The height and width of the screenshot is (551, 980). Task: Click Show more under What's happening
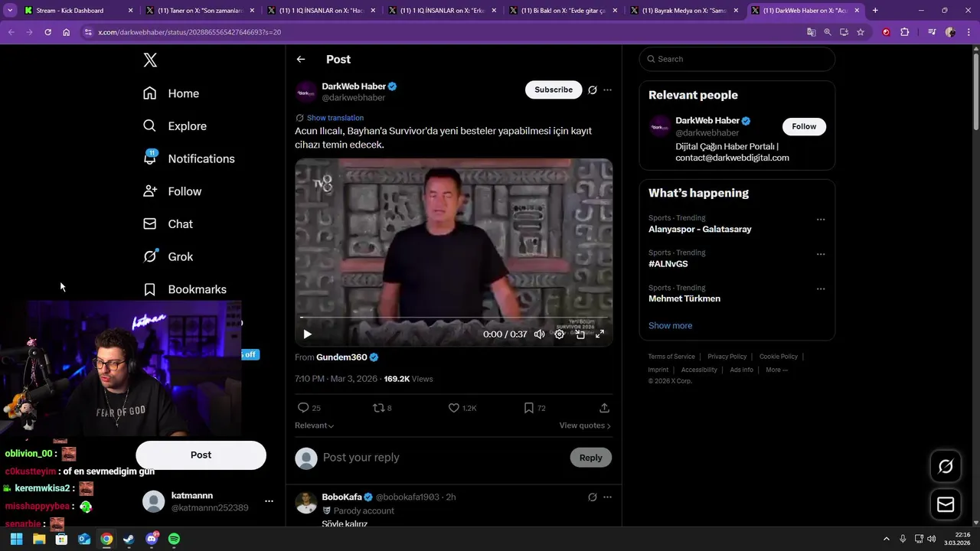(670, 325)
